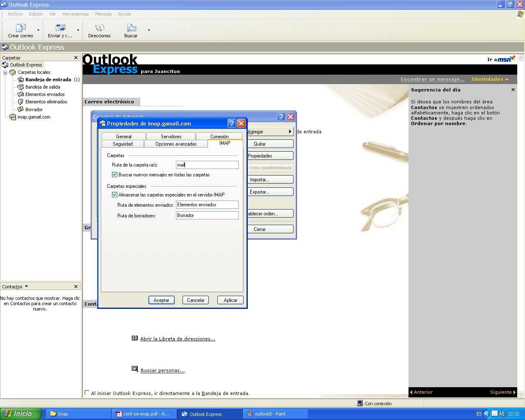525x420 pixels.
Task: Click the Inicio start button
Action: click(21, 414)
